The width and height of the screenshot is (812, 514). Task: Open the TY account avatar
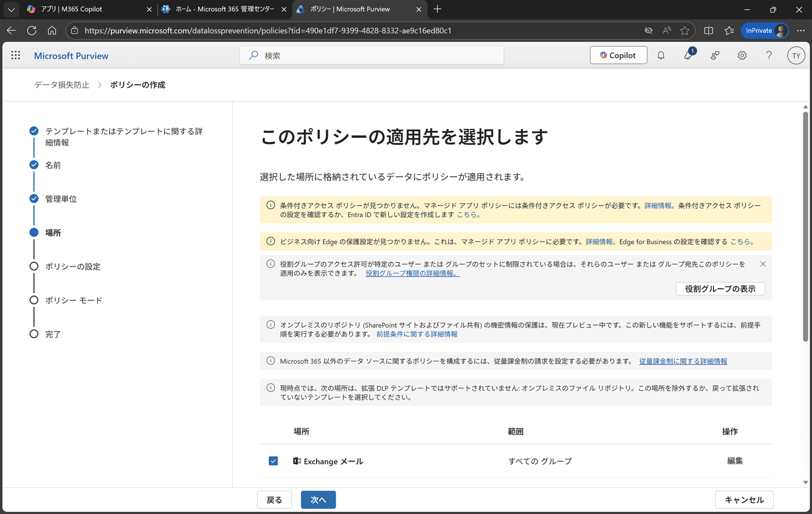tap(796, 56)
